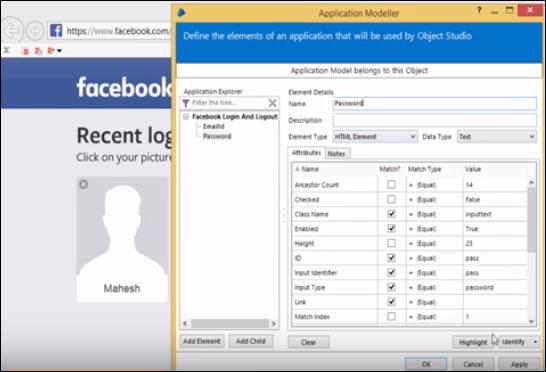The width and height of the screenshot is (546, 372).
Task: Select the EmailId tree element
Action: tap(213, 126)
